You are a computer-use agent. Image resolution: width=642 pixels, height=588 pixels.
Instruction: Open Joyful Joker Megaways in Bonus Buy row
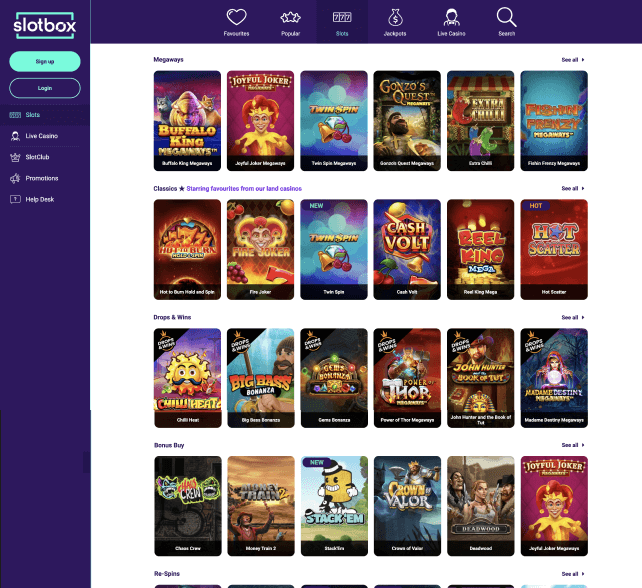click(554, 506)
